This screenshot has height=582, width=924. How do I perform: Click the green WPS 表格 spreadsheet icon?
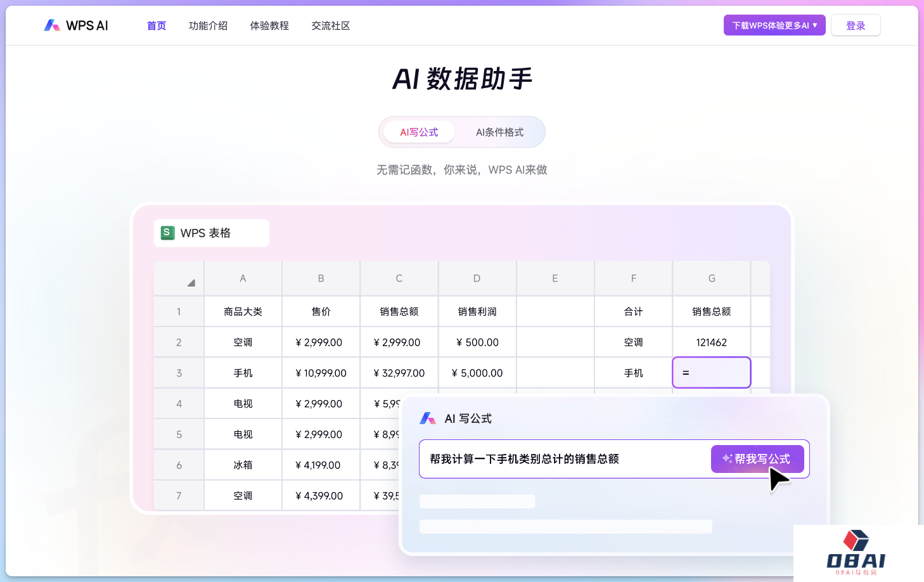click(x=167, y=233)
